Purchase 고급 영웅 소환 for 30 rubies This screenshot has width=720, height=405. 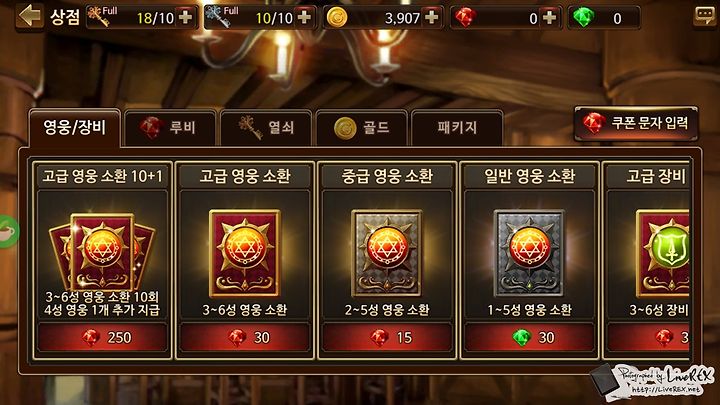pos(245,338)
